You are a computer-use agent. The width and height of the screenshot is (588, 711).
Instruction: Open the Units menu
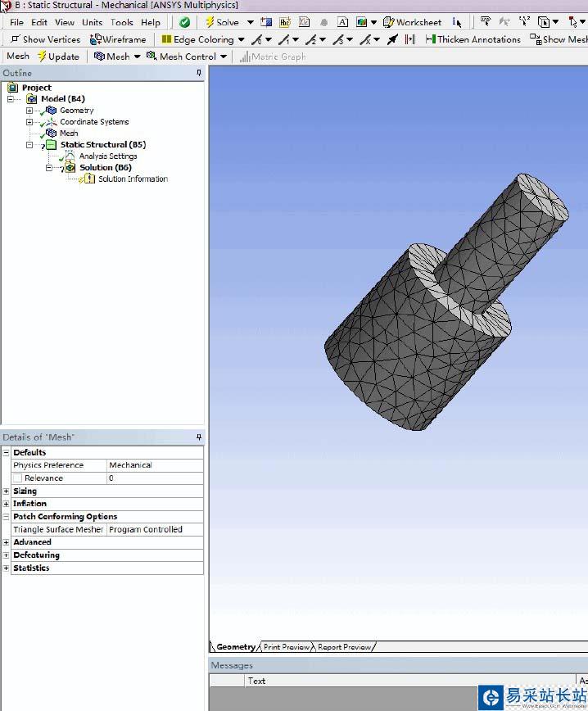92,22
